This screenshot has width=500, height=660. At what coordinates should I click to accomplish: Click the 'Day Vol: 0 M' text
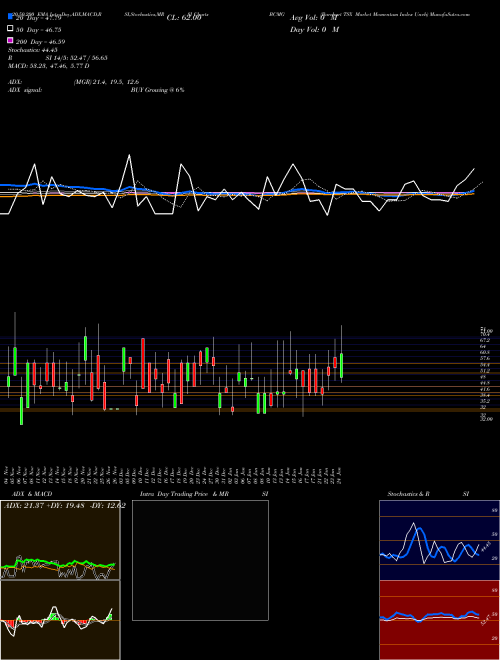[x=314, y=30]
